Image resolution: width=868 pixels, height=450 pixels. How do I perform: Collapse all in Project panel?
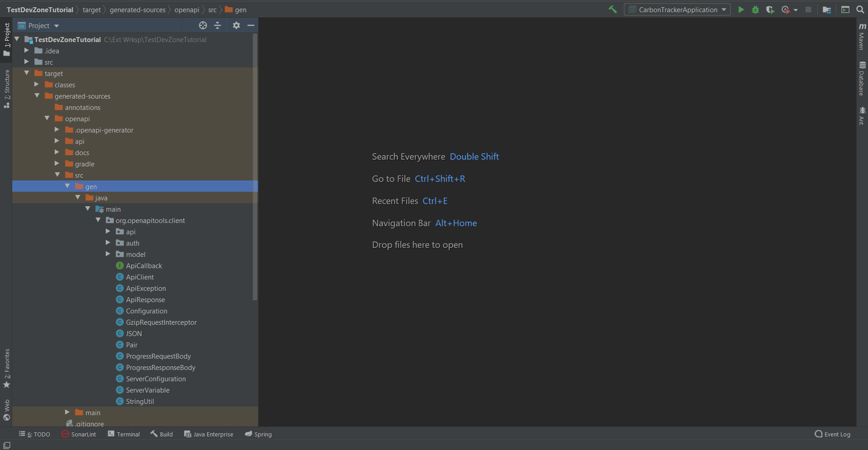pos(217,25)
